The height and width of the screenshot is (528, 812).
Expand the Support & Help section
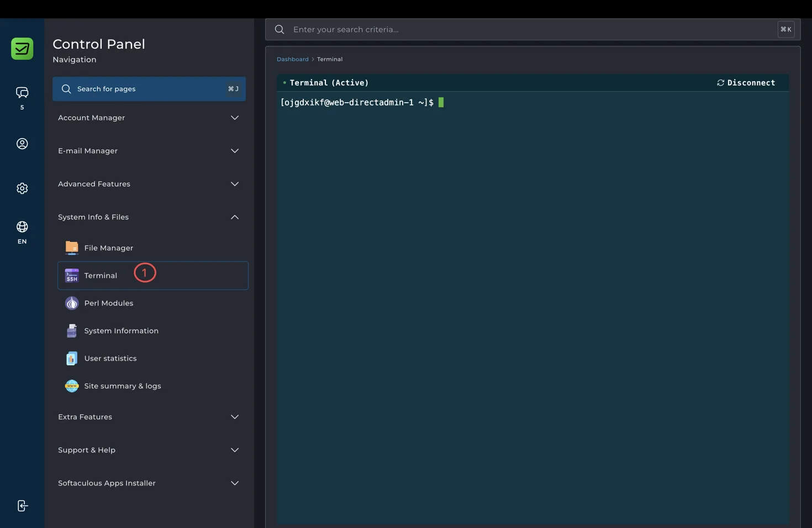coord(149,450)
